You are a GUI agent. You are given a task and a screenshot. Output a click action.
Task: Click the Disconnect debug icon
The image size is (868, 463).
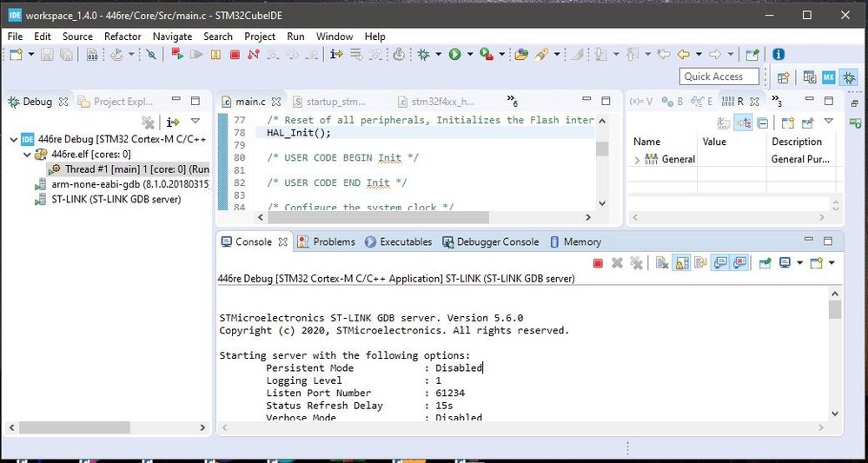coord(254,54)
